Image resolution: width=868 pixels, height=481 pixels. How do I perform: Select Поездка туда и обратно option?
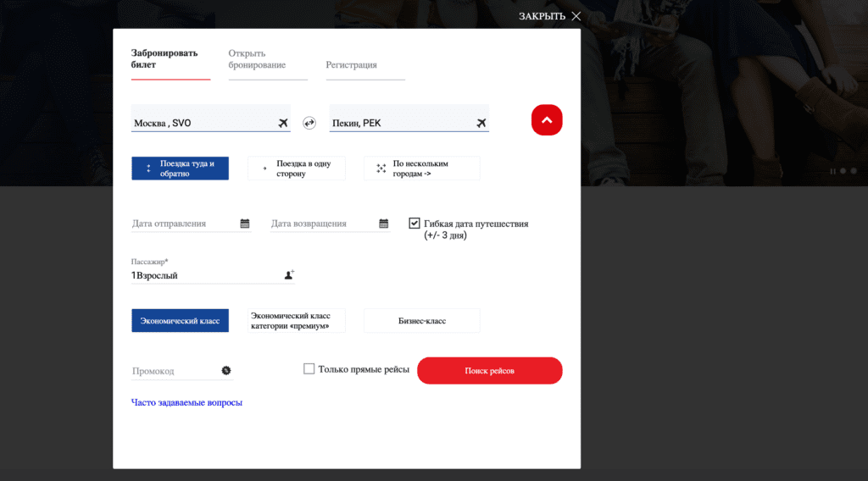pyautogui.click(x=180, y=168)
